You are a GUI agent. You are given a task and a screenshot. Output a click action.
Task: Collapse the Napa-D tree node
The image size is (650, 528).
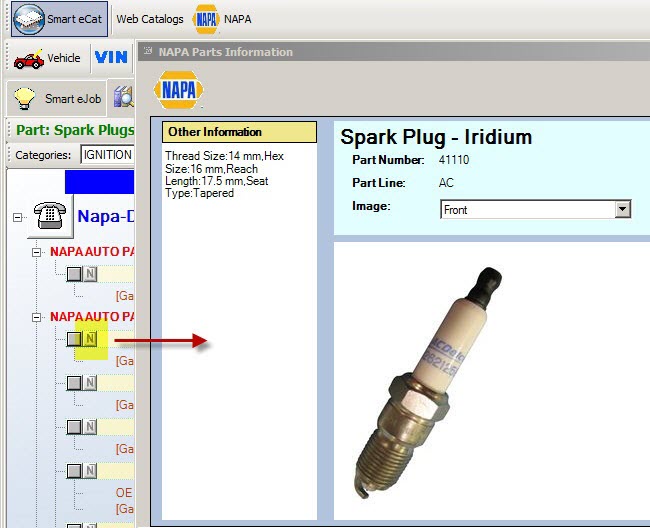coord(18,217)
